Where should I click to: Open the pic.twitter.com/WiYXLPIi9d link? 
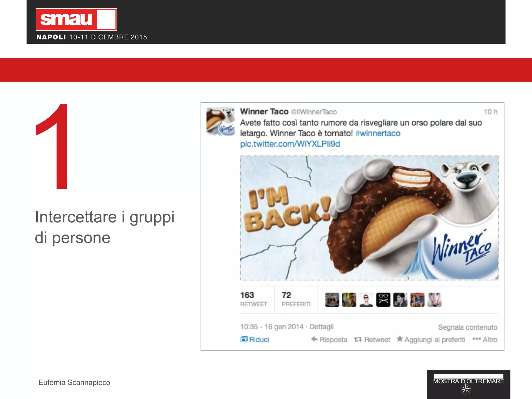click(x=290, y=144)
